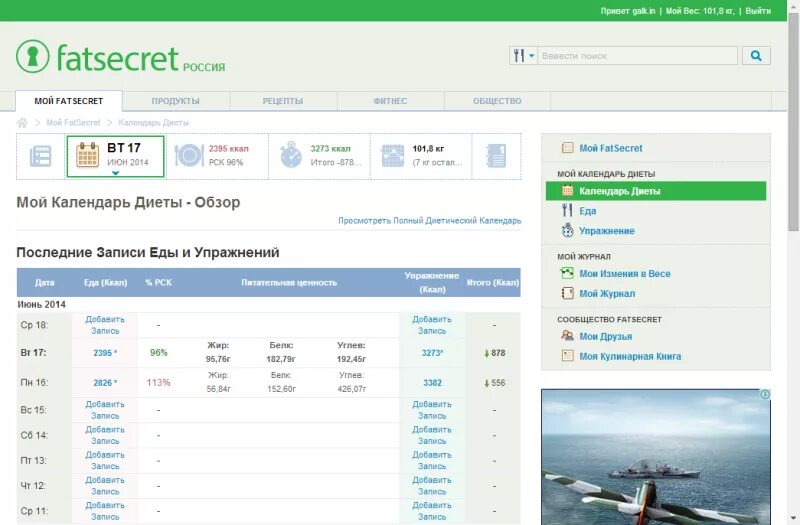Open the Еда sidebar link
The image size is (800, 525).
point(588,211)
